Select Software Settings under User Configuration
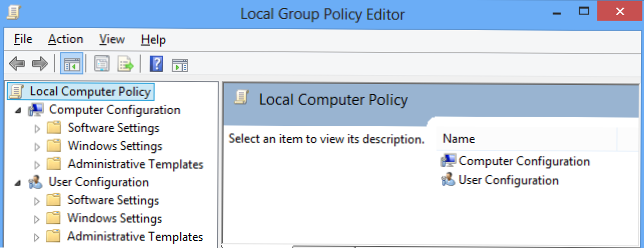 coord(113,200)
